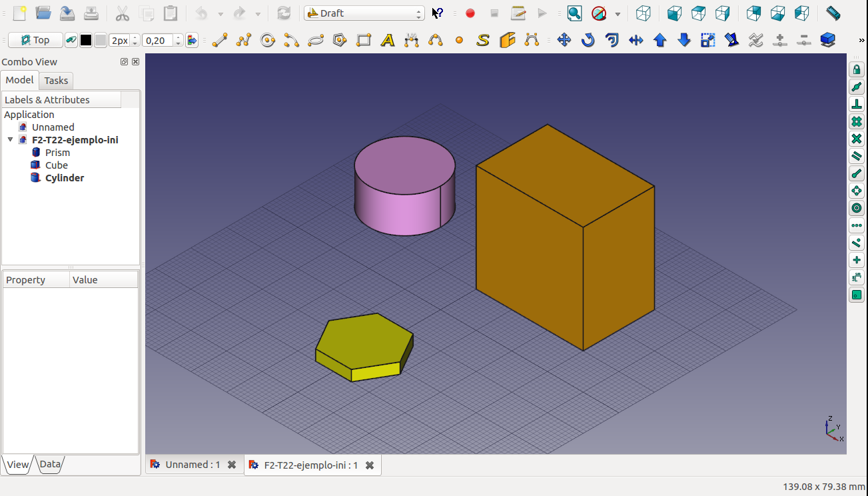Click the Upgrade arrow tool
The width and height of the screenshot is (868, 496).
click(x=660, y=41)
